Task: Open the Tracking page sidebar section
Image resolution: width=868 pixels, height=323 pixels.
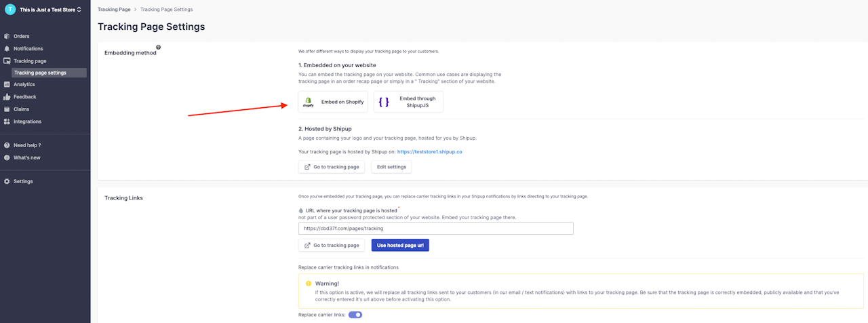Action: coord(30,61)
